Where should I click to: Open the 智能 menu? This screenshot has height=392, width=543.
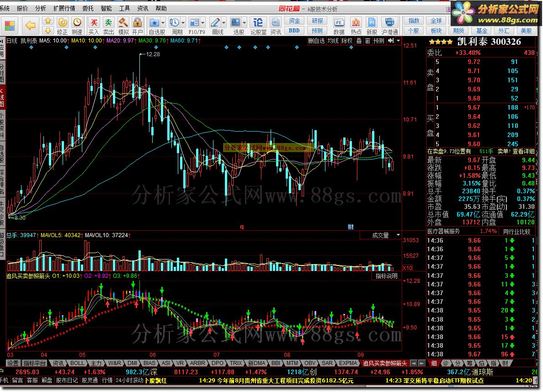tap(106, 8)
